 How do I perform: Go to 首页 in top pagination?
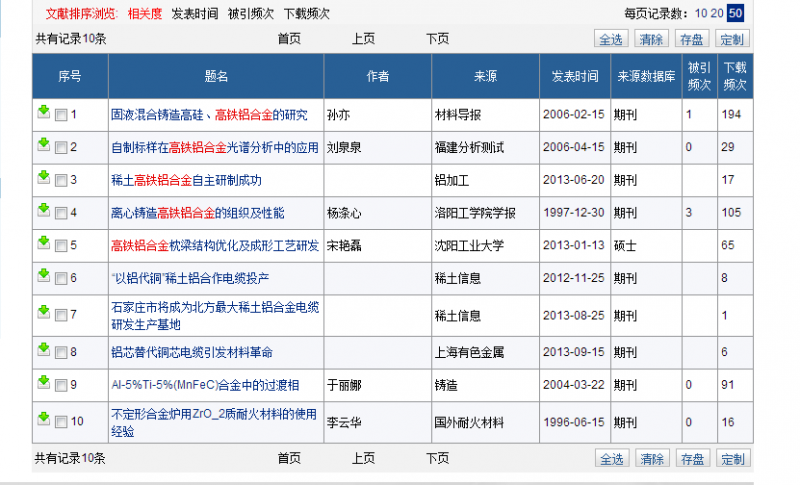pyautogui.click(x=289, y=39)
